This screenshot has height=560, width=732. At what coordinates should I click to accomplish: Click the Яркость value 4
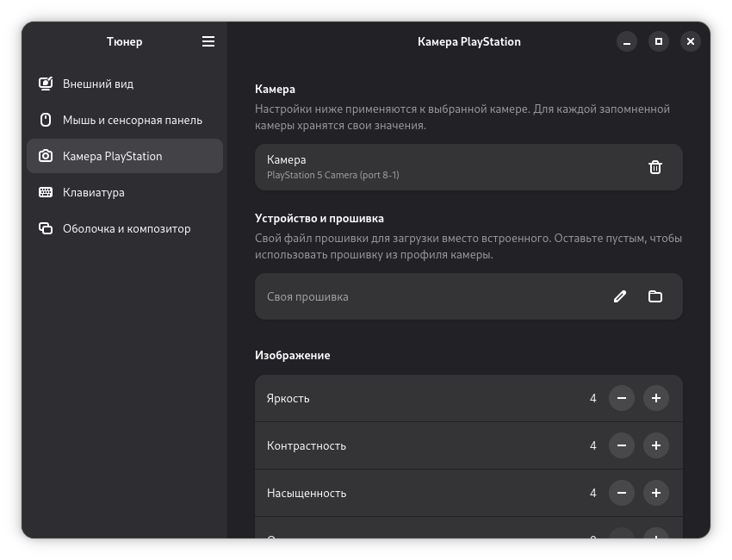tap(592, 398)
